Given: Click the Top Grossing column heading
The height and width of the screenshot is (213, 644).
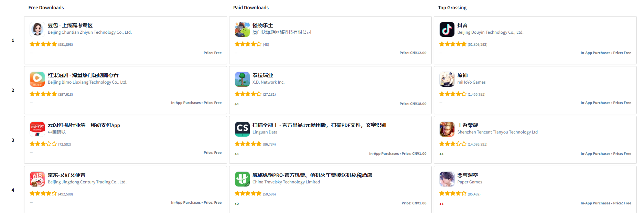Looking at the screenshot, I should tap(452, 8).
